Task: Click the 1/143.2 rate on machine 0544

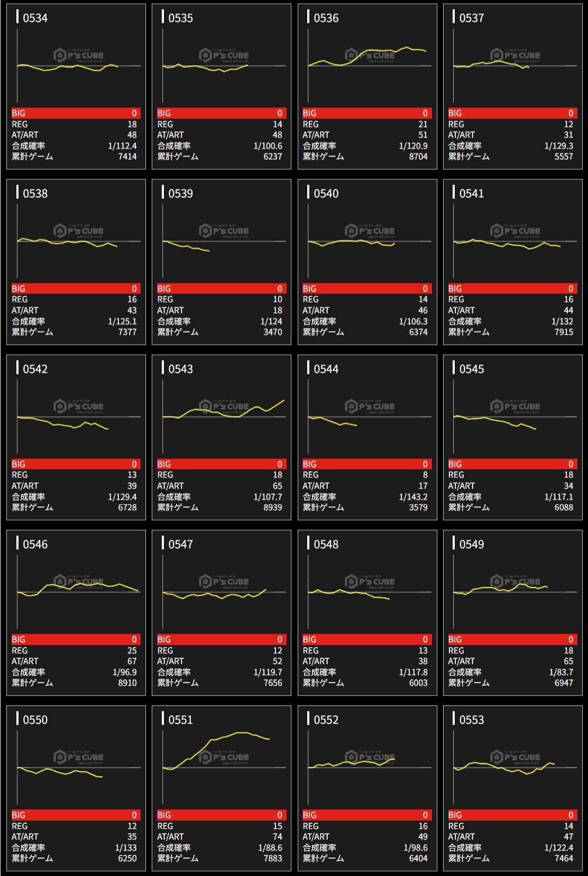Action: tap(413, 497)
